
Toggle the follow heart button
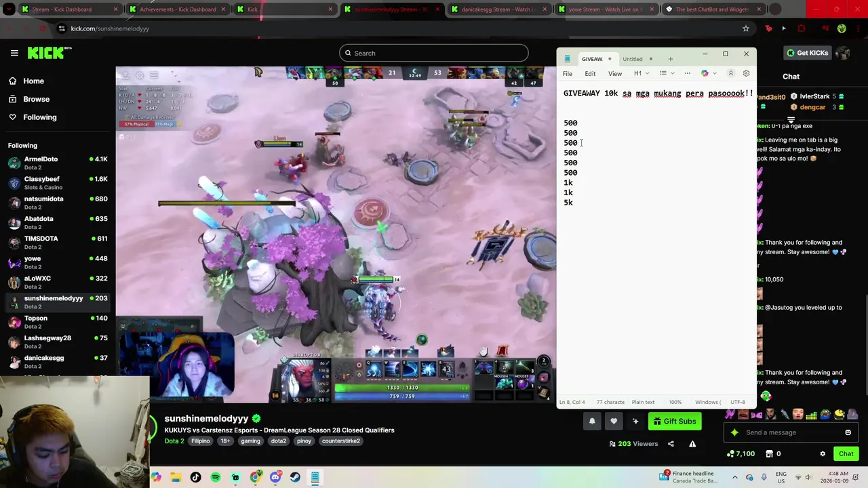[x=614, y=421]
